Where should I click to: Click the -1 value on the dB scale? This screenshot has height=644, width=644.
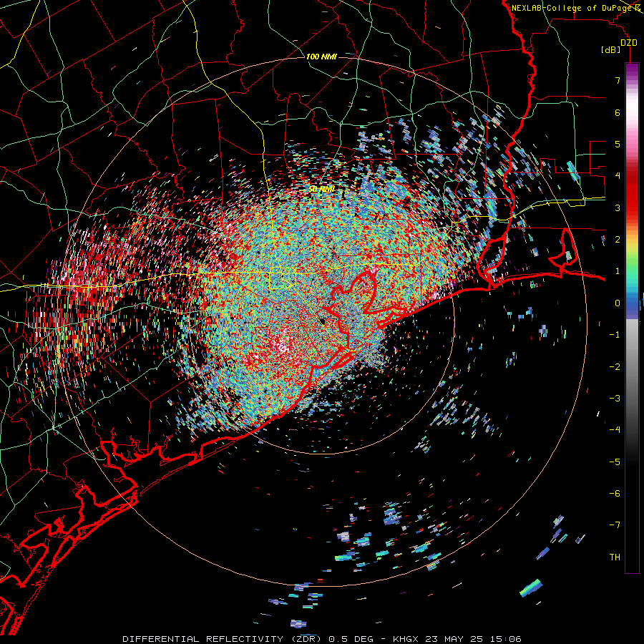[x=615, y=335]
